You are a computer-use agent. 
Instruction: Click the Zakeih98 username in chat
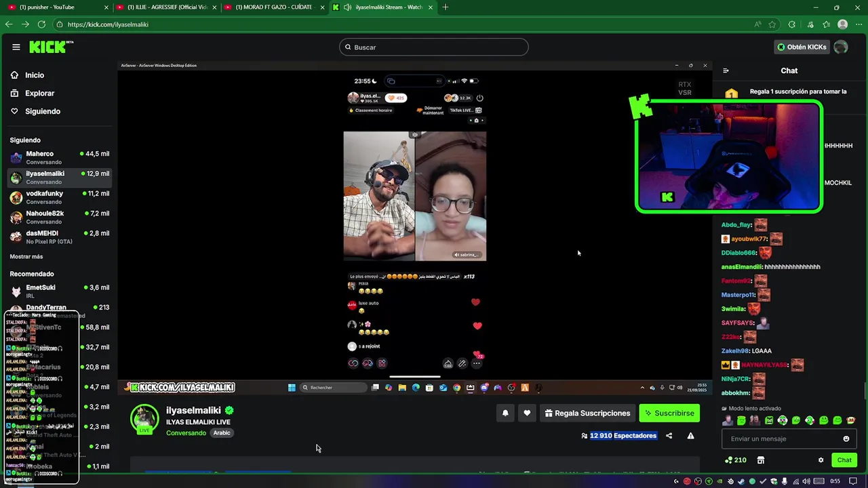click(x=736, y=351)
